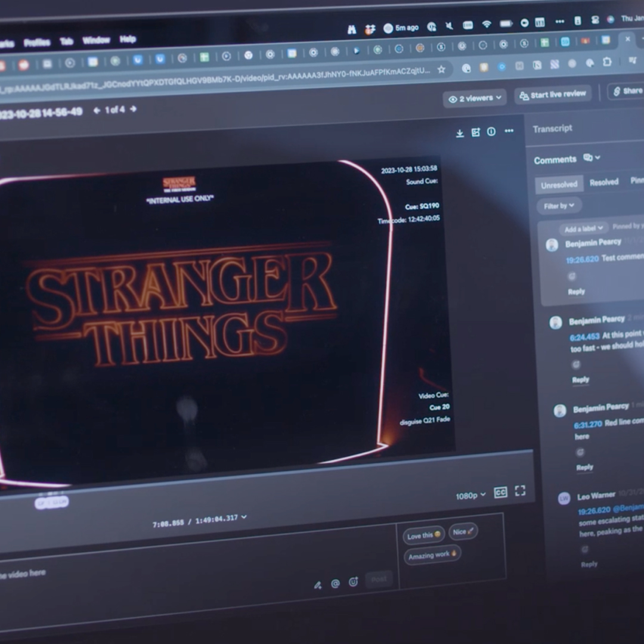Open the Window menu
Image resolution: width=644 pixels, height=644 pixels.
[96, 40]
